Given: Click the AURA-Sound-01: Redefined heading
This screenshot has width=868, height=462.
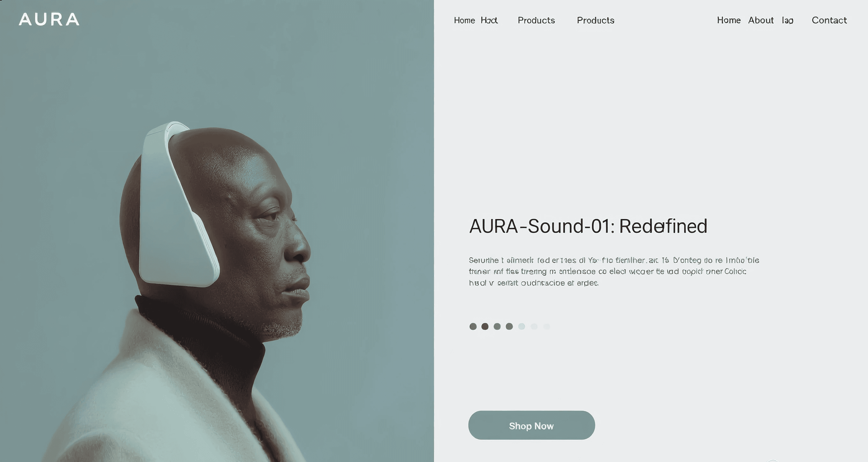Looking at the screenshot, I should click(588, 226).
